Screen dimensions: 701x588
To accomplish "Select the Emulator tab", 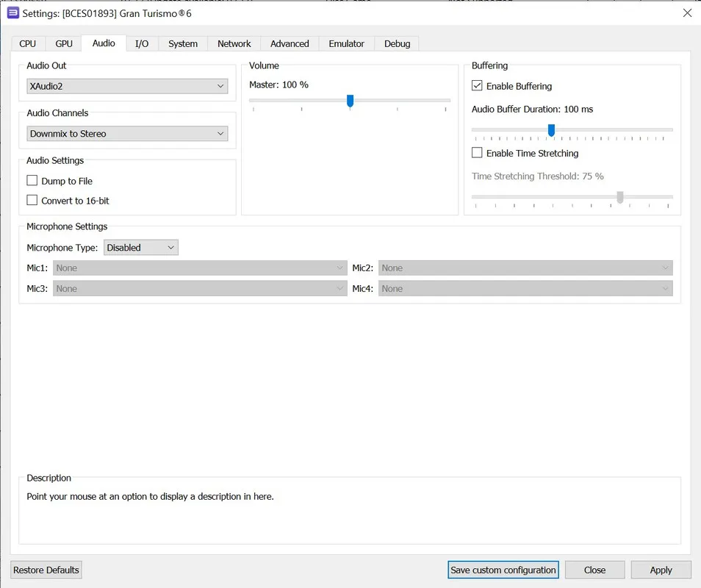I will [347, 44].
